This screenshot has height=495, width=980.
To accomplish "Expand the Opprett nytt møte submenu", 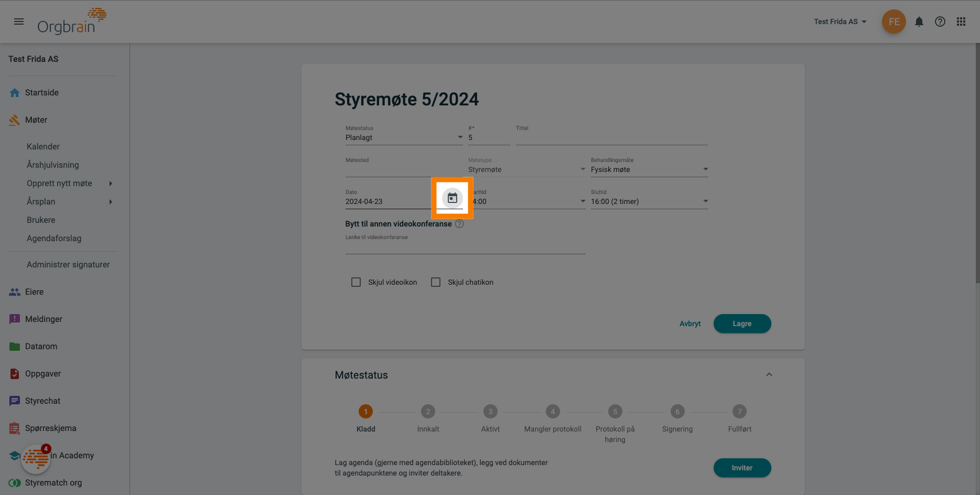I will tap(111, 184).
